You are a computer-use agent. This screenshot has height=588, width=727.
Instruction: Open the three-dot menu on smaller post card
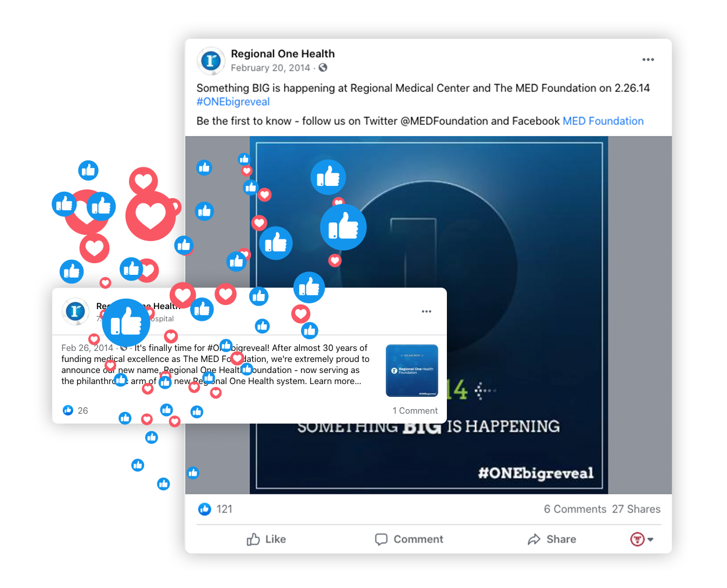[427, 311]
